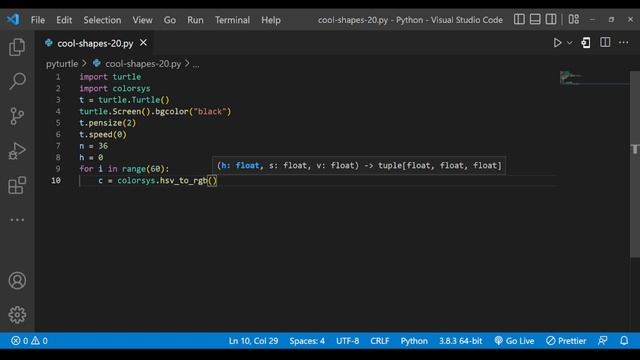Open the feedback icon in status bar
This screenshot has width=640, height=360.
pyautogui.click(x=603, y=340)
